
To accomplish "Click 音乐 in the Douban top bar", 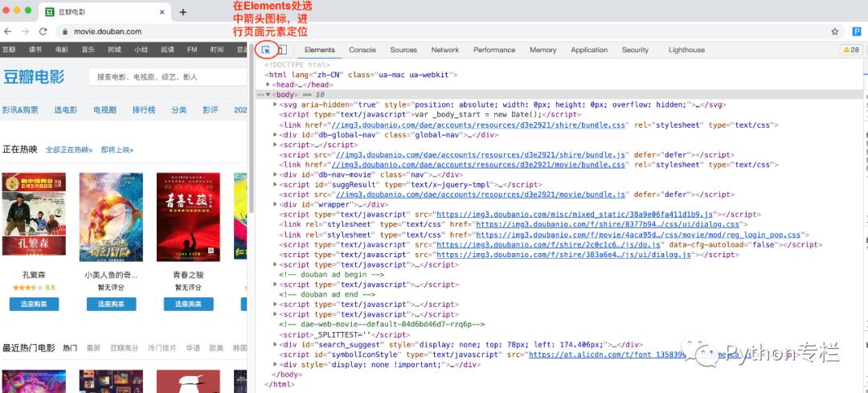I will (x=88, y=50).
